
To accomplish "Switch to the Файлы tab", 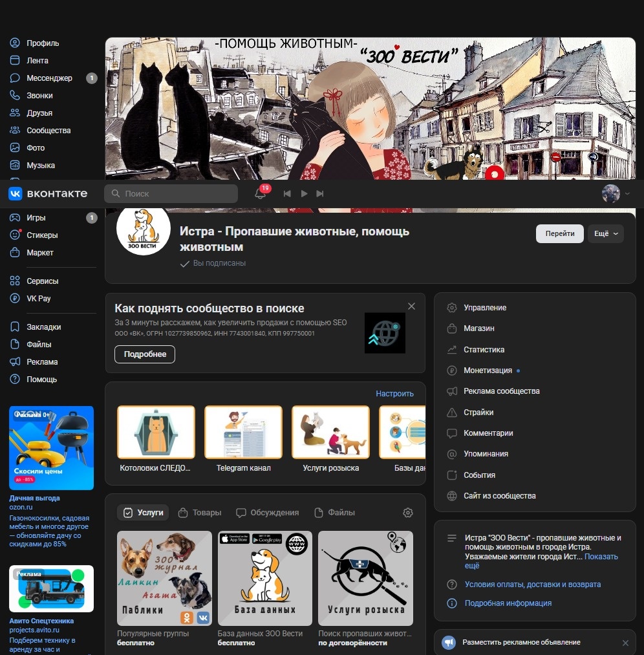I will pyautogui.click(x=334, y=513).
